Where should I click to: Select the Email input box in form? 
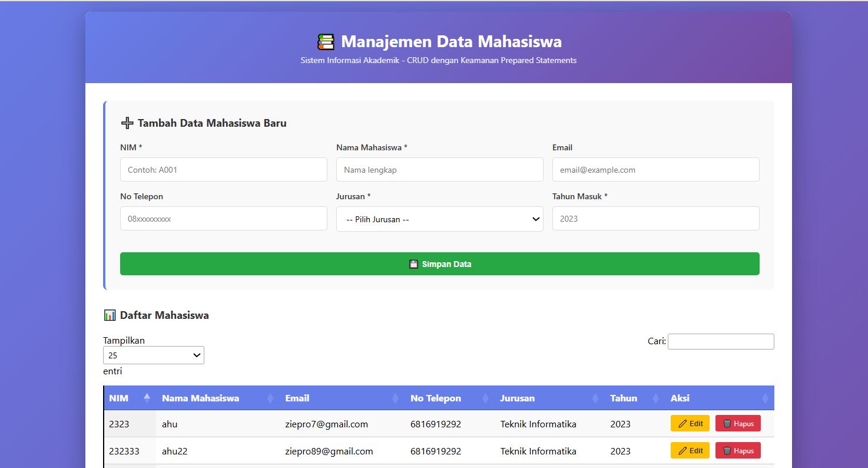point(655,170)
